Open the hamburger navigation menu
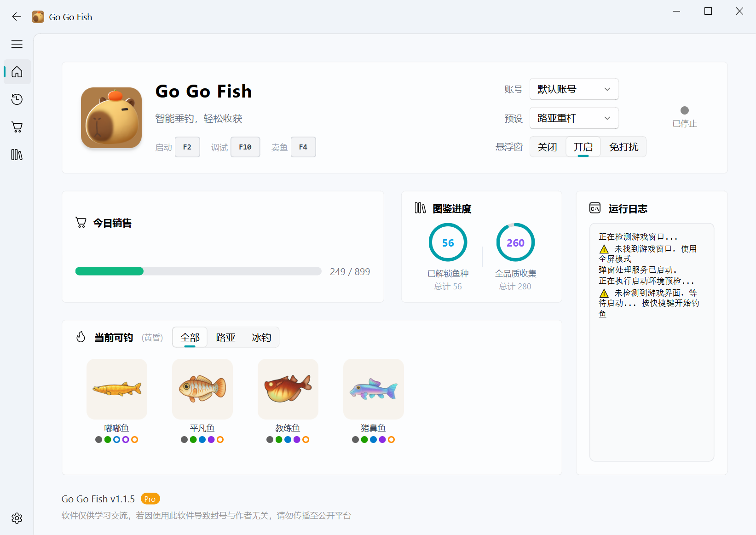The height and width of the screenshot is (535, 756). (17, 44)
